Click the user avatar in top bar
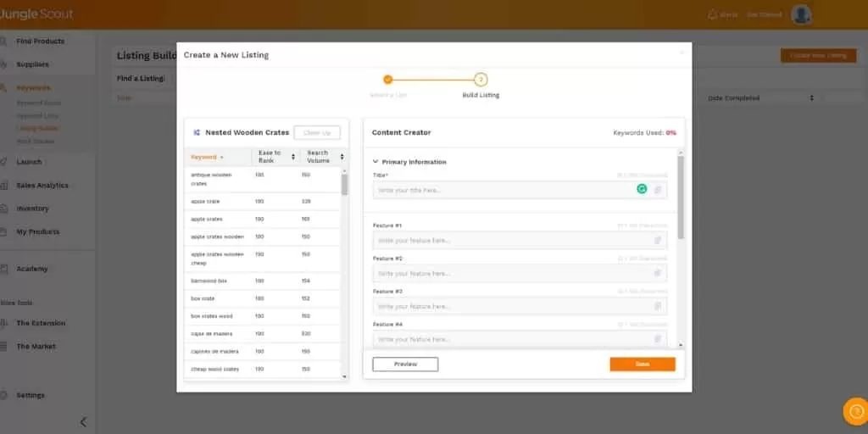 tap(801, 14)
